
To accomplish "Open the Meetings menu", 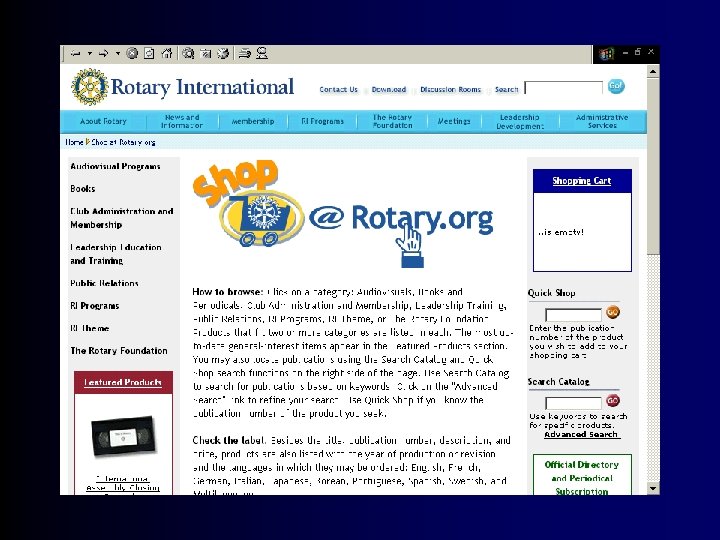I will coord(454,121).
